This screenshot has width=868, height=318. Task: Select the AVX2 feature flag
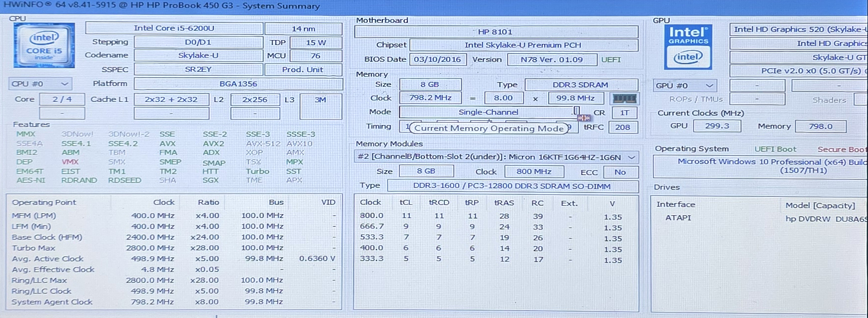coord(214,143)
